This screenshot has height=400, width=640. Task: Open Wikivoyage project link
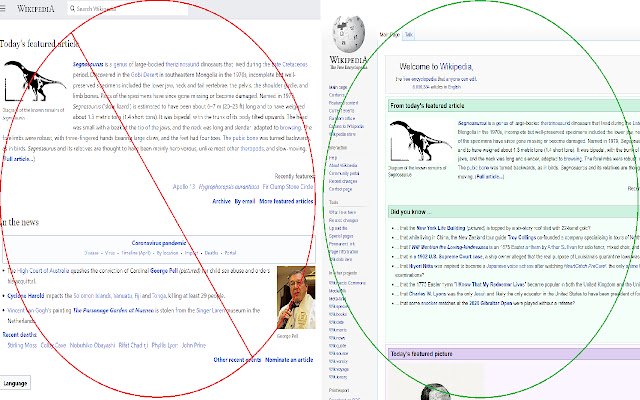tap(339, 369)
